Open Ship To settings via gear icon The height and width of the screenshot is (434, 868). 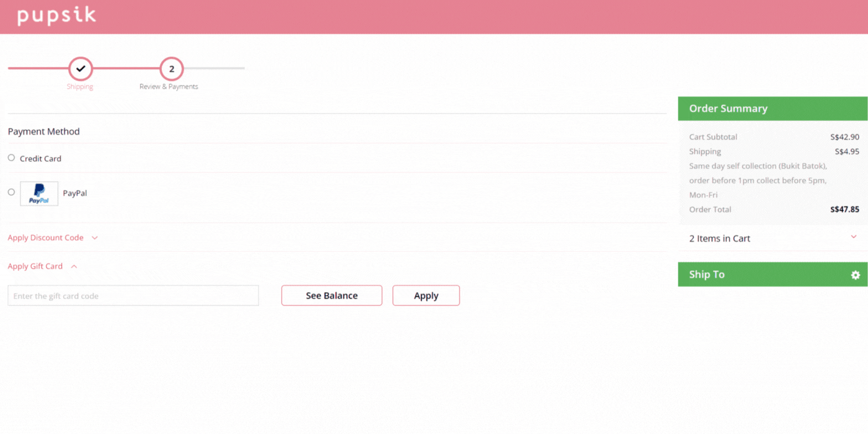pos(855,274)
